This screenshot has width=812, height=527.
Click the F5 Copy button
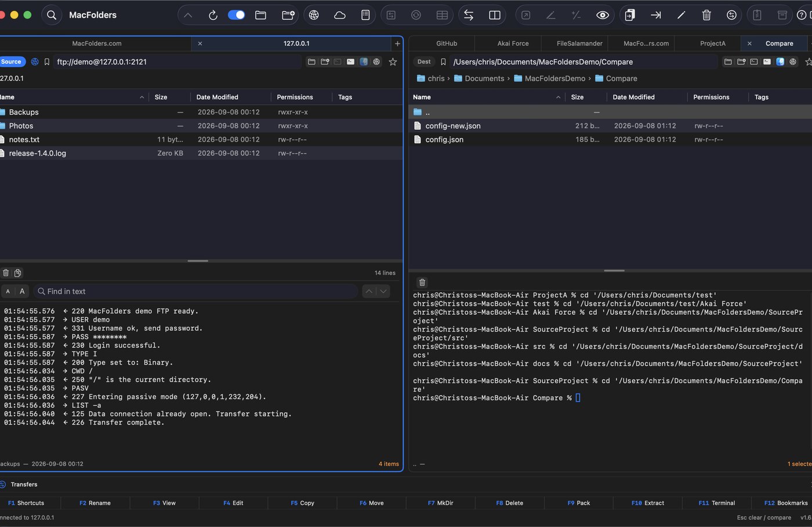point(302,503)
